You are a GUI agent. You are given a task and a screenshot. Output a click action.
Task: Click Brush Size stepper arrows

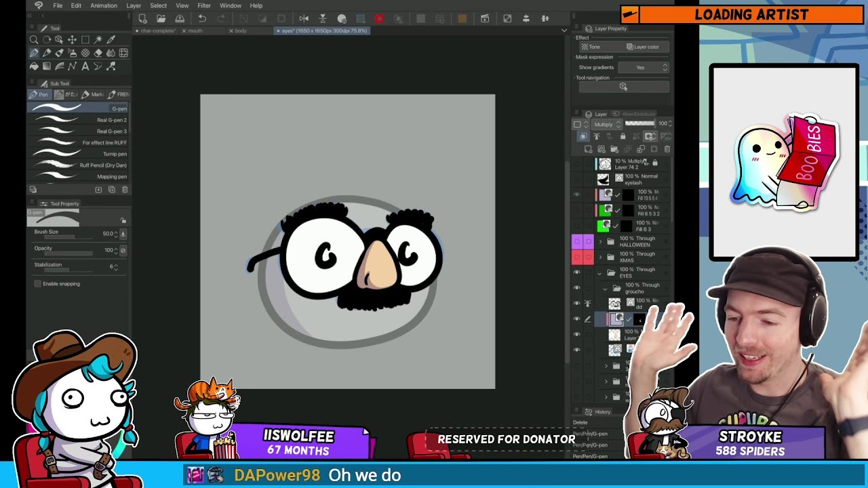pyautogui.click(x=116, y=234)
